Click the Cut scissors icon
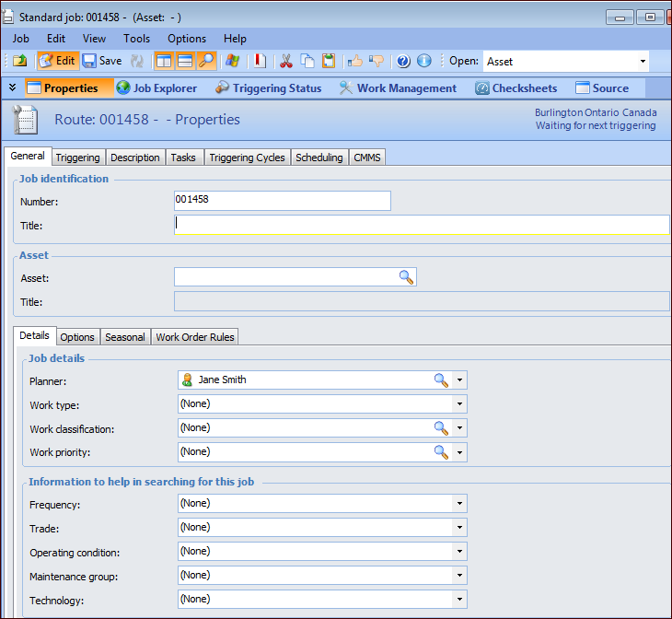The width and height of the screenshot is (672, 619). pos(286,61)
